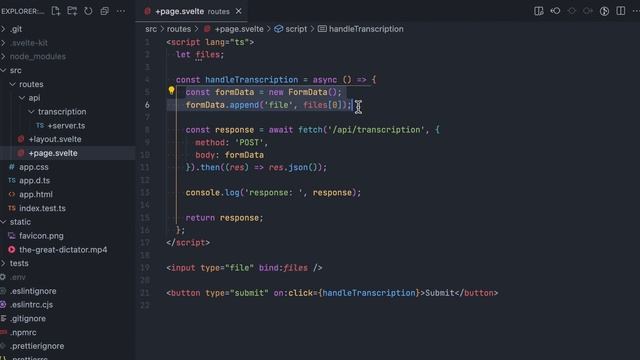Click 'bind:files' on the input tag

283,268
